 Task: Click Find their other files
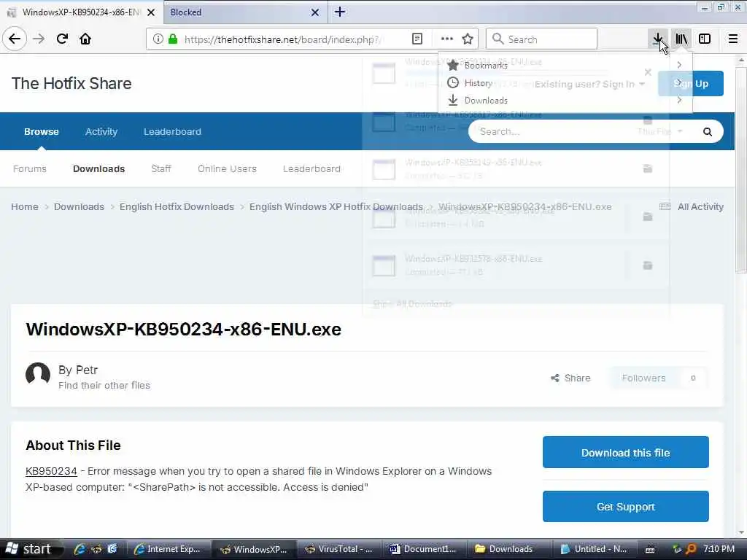(104, 385)
